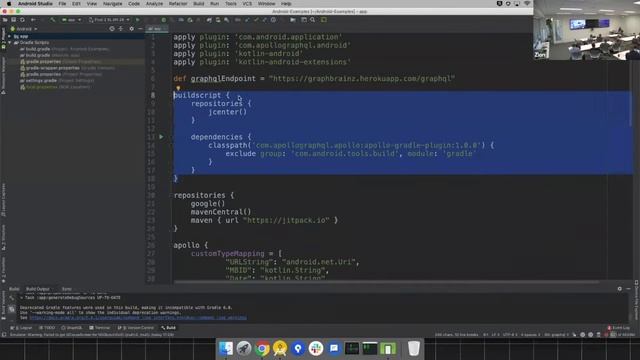Open the Android Studio app menu
The width and height of the screenshot is (640, 360).
(x=35, y=3)
